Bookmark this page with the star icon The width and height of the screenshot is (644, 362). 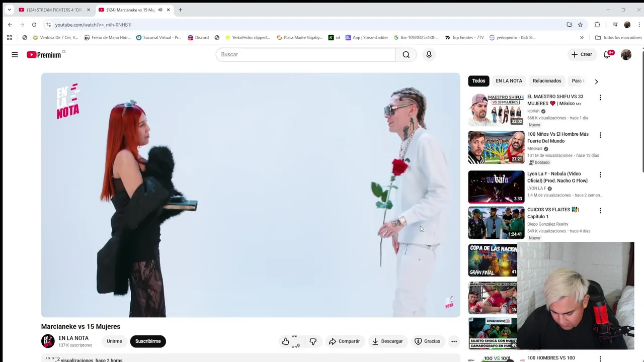(580, 25)
